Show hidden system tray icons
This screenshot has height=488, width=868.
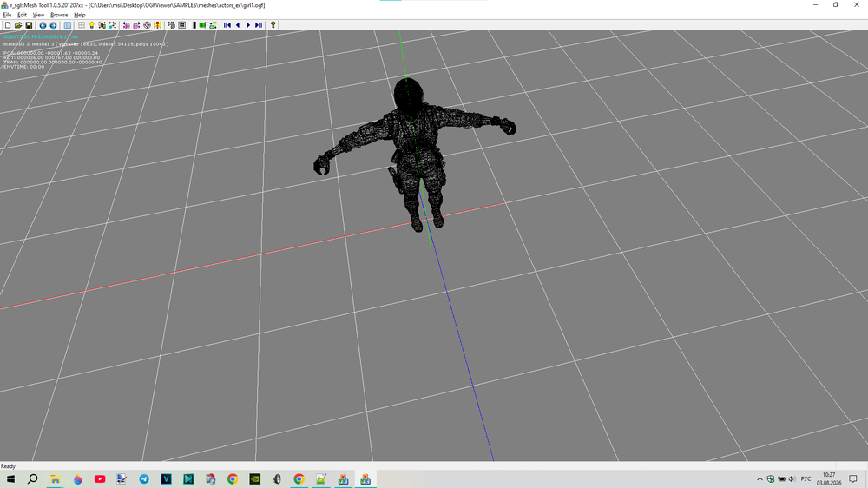click(759, 479)
